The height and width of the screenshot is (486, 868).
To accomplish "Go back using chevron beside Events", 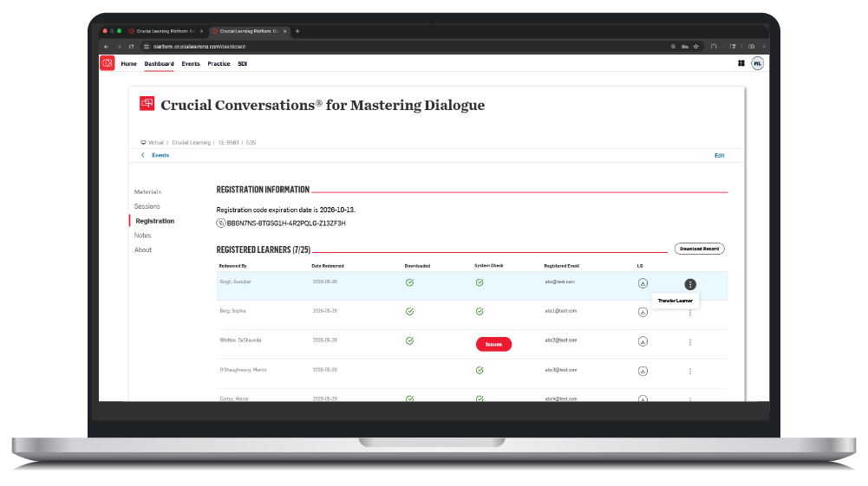I will pyautogui.click(x=143, y=155).
